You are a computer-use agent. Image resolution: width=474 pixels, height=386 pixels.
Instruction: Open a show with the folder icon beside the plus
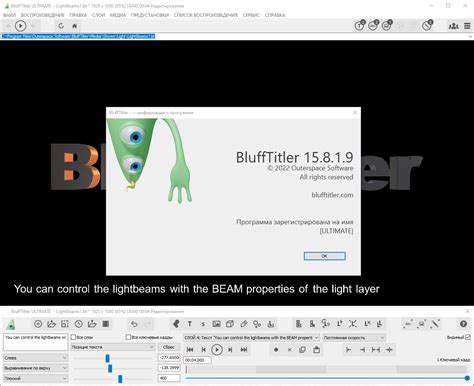point(51,324)
